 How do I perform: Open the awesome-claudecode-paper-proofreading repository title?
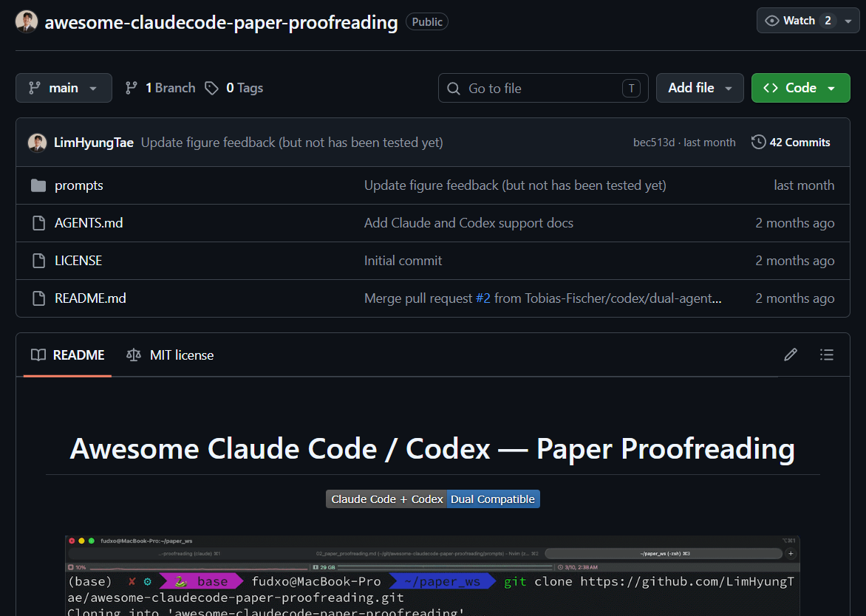pos(221,22)
